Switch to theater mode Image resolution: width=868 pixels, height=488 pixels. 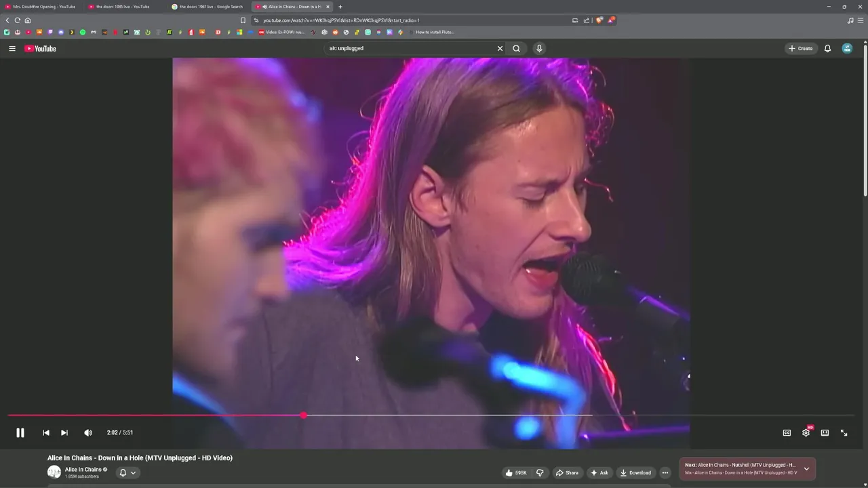[x=825, y=432]
